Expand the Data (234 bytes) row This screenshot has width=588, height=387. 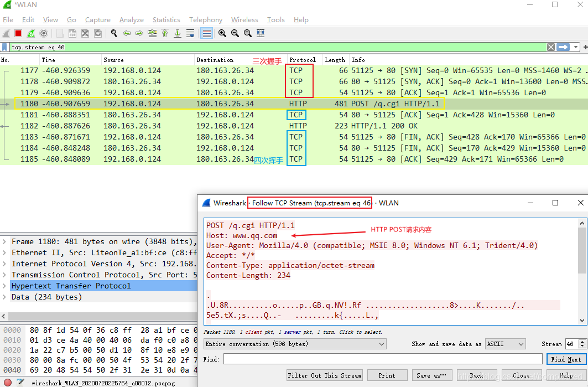click(4, 297)
